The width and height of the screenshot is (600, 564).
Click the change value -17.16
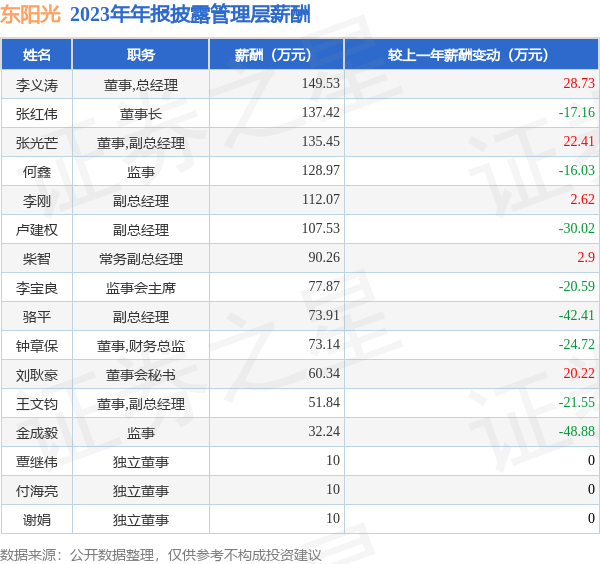tap(577, 112)
